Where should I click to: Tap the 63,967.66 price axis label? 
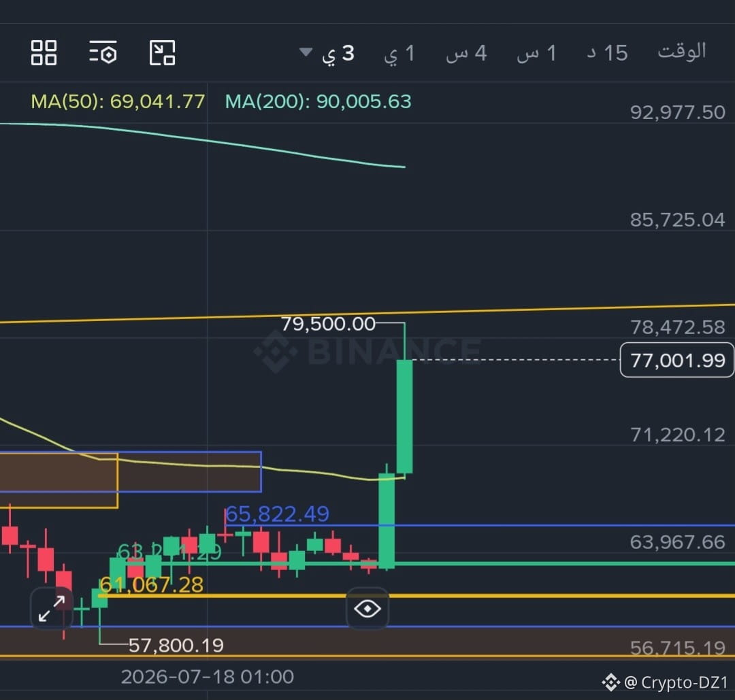pos(677,542)
